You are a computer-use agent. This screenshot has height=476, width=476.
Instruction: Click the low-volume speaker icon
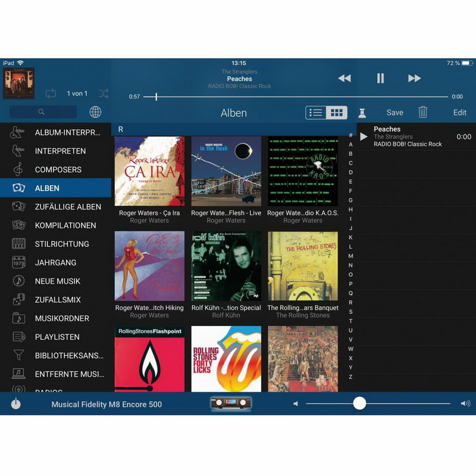[296, 403]
